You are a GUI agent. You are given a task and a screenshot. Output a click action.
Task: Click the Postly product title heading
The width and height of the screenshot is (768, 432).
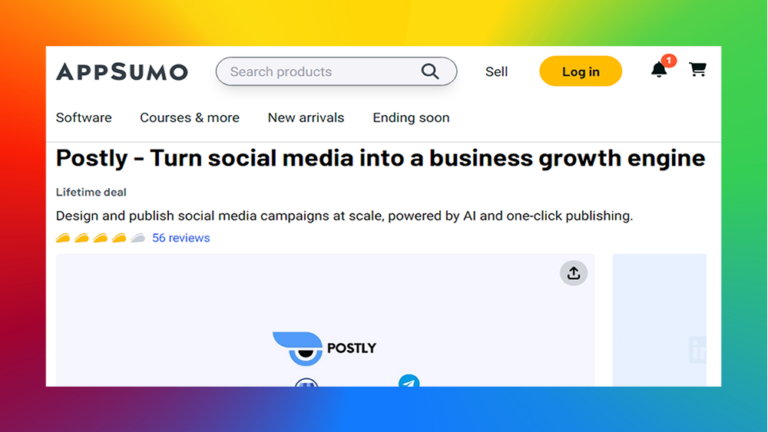pyautogui.click(x=381, y=159)
